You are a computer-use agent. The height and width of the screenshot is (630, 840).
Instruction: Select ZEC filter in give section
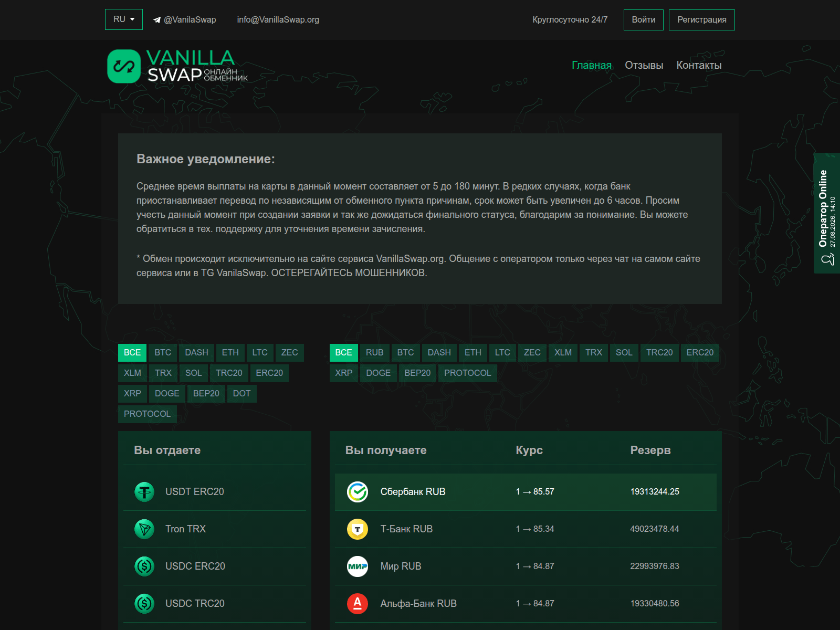[x=289, y=353]
